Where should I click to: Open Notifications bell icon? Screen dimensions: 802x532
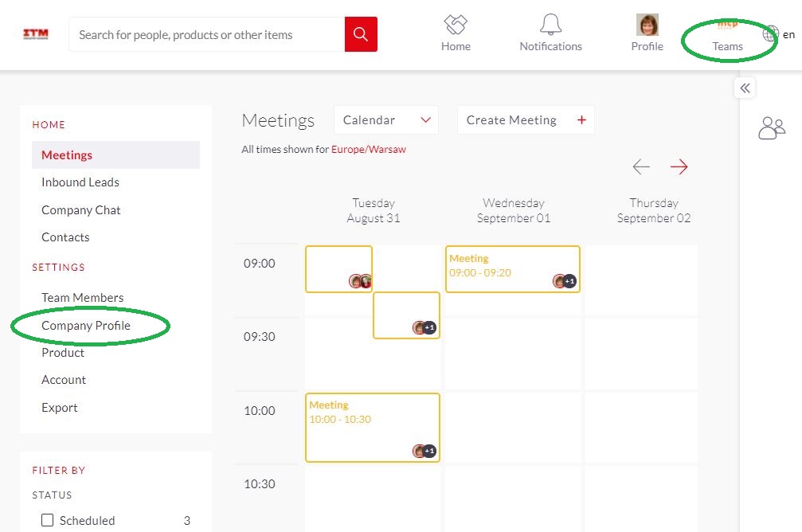(550, 25)
